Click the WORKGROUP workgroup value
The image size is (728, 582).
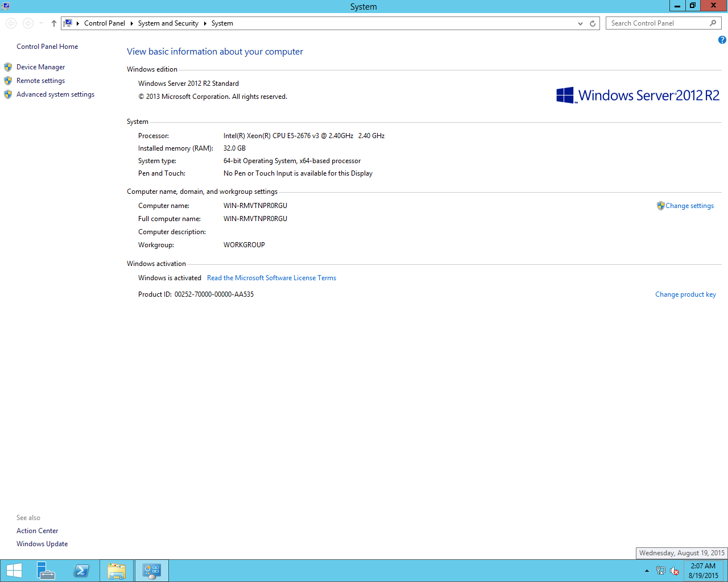point(244,245)
